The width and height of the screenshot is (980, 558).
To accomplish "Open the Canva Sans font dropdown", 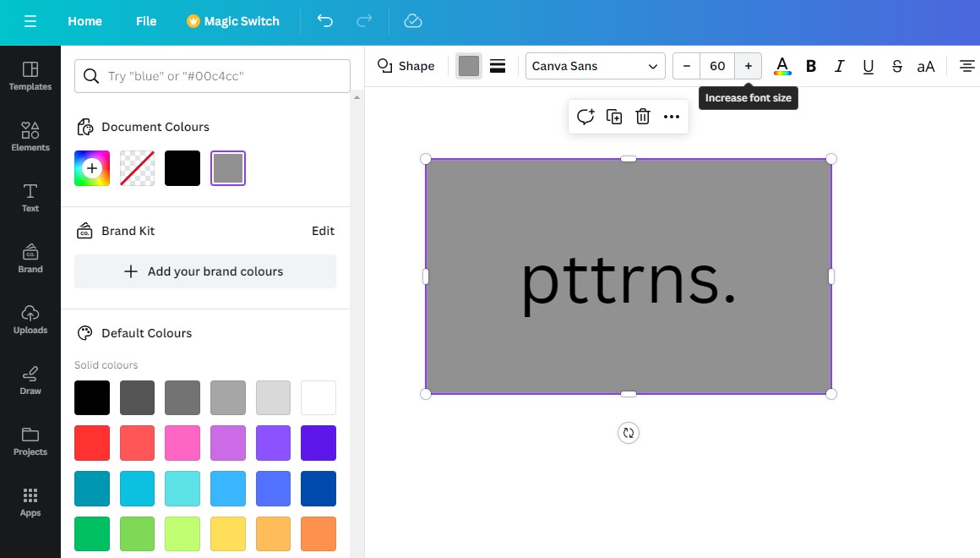I will click(x=595, y=66).
